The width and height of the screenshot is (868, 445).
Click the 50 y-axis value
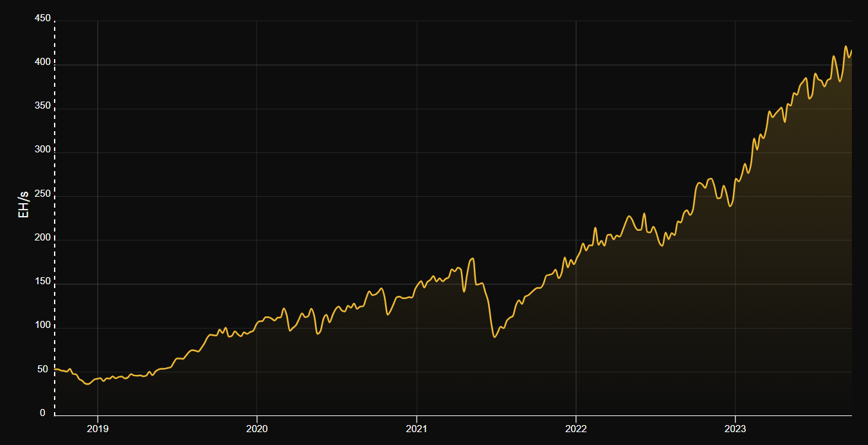[42, 369]
